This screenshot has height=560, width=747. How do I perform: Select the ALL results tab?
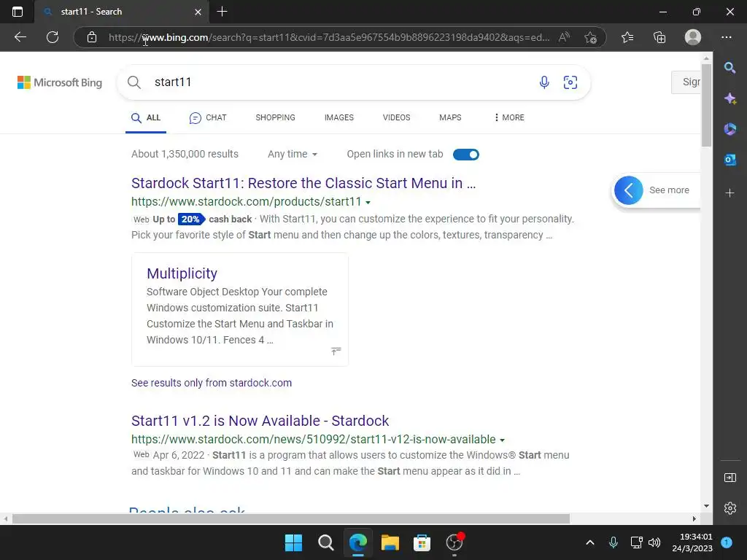pos(146,117)
